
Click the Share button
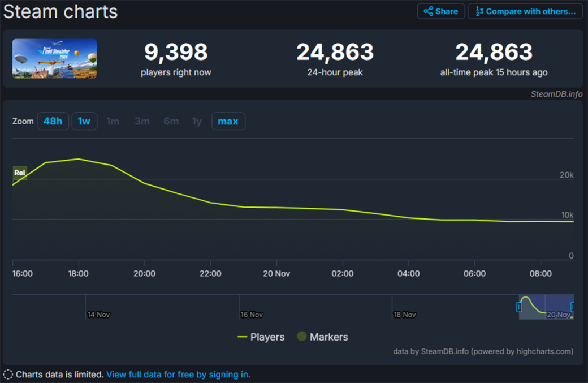441,11
